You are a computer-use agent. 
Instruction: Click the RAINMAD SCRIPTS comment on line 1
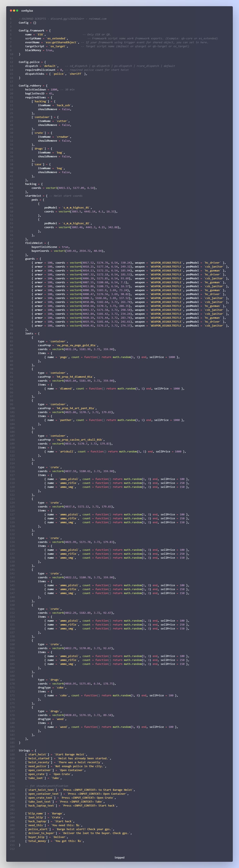[63, 19]
